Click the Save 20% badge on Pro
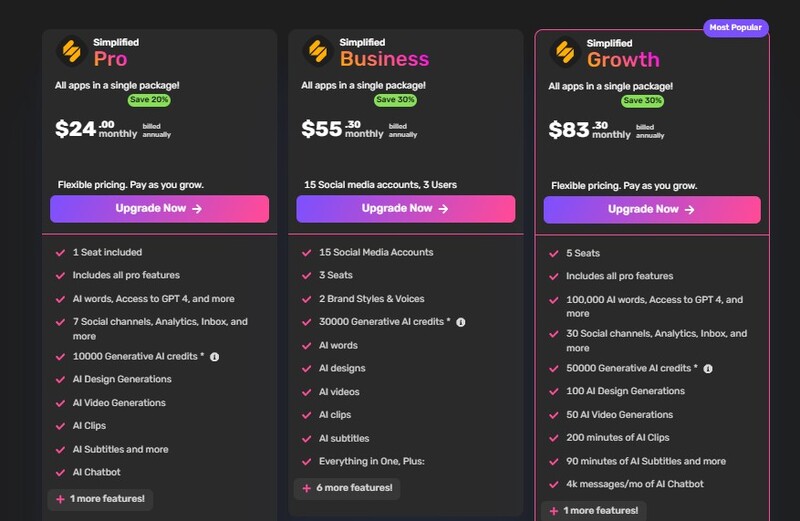Image resolution: width=800 pixels, height=521 pixels. coord(149,100)
